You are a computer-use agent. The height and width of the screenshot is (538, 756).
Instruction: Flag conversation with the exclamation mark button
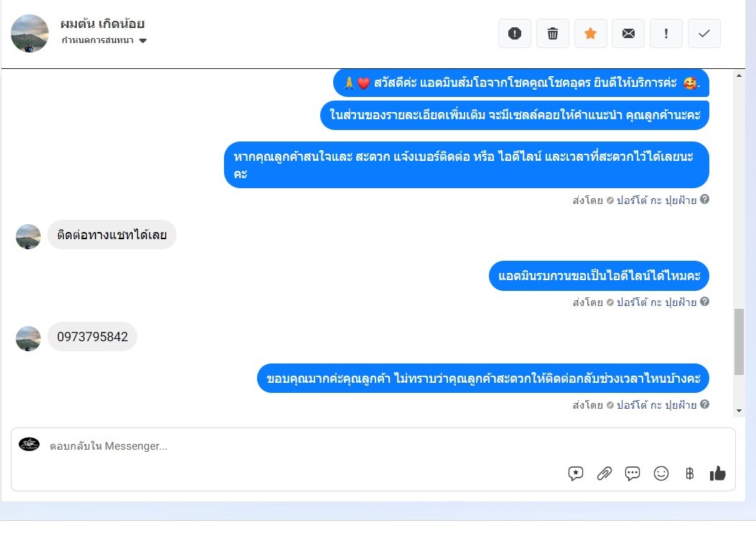click(x=666, y=33)
